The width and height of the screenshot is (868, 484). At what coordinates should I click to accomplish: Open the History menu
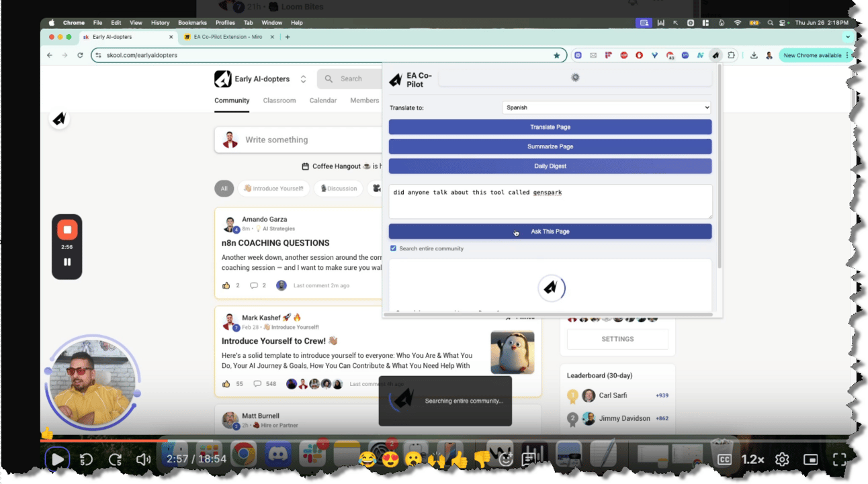coord(161,23)
